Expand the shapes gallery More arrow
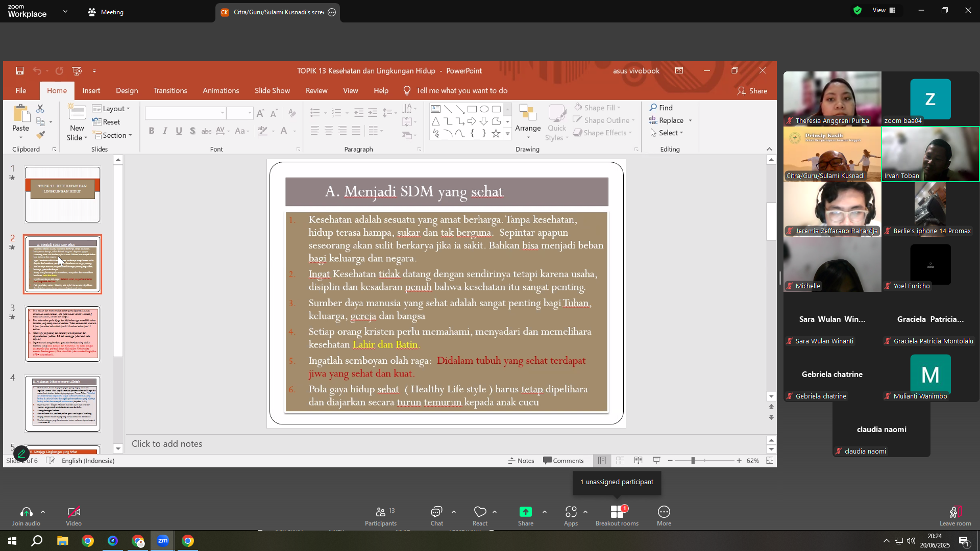Viewport: 980px width, 551px height. pyautogui.click(x=507, y=134)
